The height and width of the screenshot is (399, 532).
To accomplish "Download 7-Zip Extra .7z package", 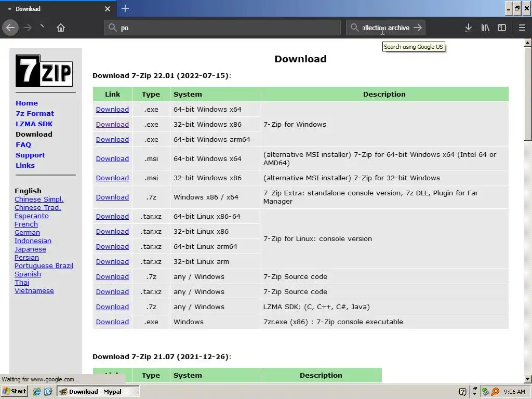I will (112, 197).
